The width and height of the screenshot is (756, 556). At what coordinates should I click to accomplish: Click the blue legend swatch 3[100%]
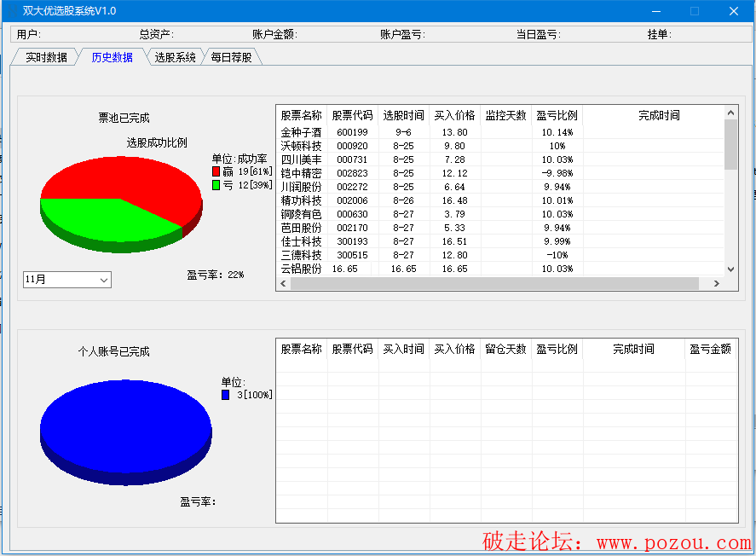tap(225, 395)
